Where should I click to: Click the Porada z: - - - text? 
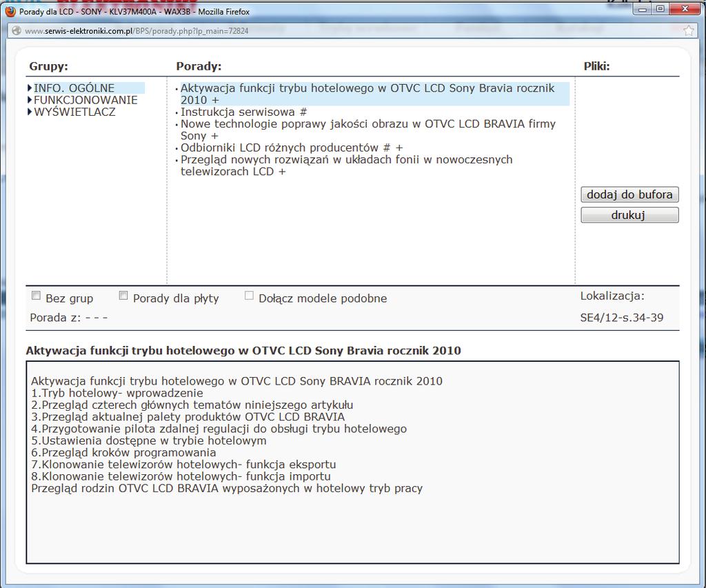69,318
